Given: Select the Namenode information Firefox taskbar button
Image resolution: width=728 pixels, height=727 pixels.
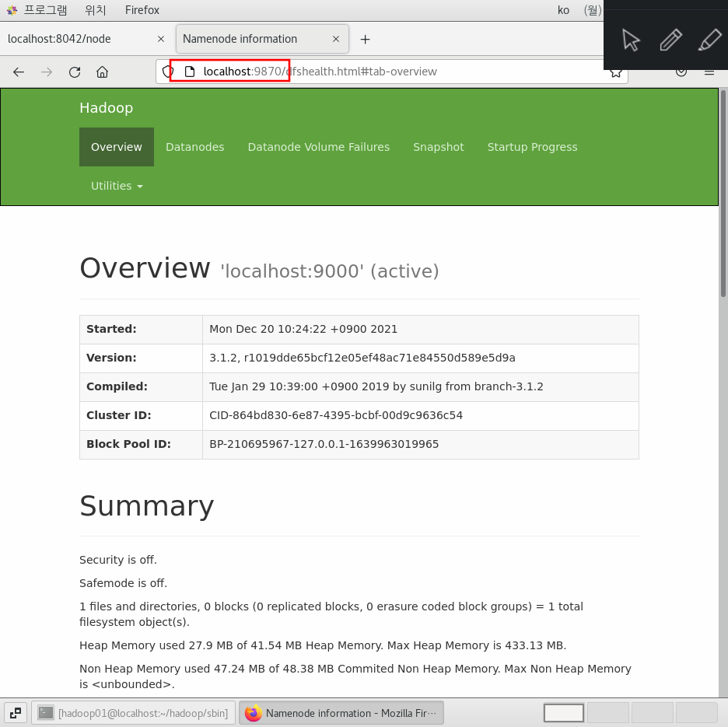Looking at the screenshot, I should (341, 712).
